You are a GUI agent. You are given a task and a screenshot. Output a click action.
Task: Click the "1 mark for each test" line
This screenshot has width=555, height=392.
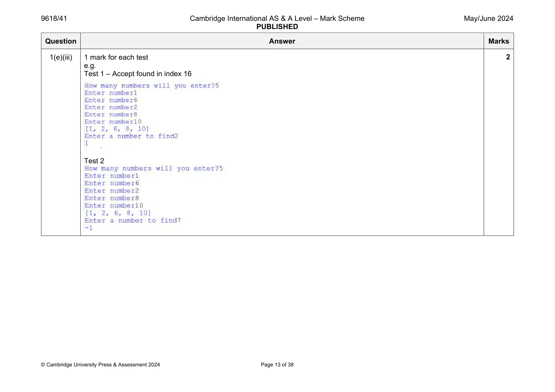(116, 57)
